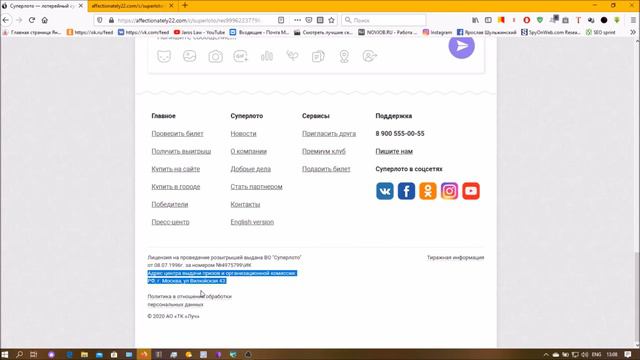Open the О компании link
Image resolution: width=640 pixels, height=360 pixels.
coord(249,151)
